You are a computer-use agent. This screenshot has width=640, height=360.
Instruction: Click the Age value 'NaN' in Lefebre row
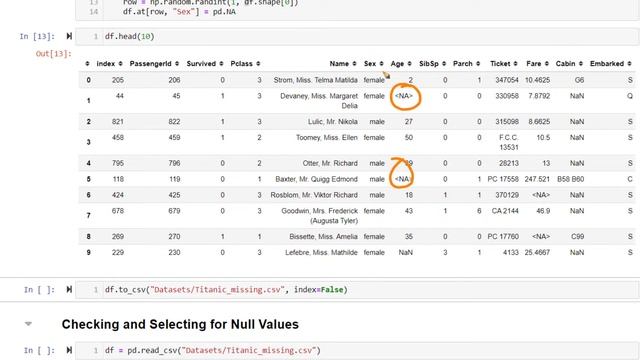(406, 253)
